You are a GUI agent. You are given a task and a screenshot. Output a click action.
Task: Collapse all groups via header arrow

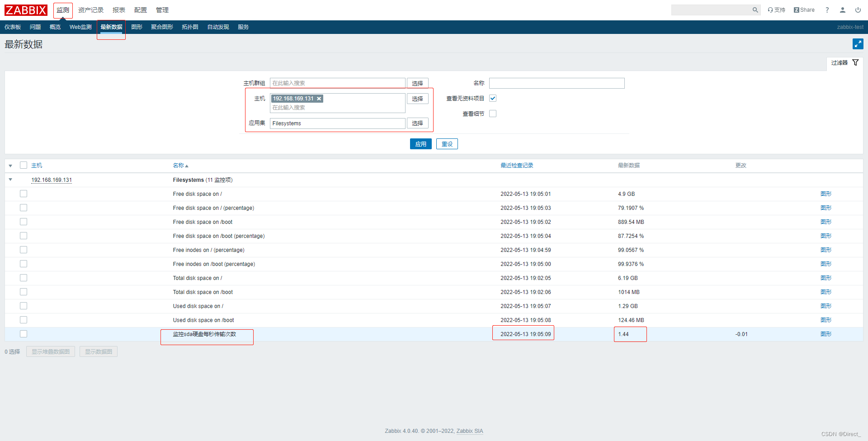(10, 166)
